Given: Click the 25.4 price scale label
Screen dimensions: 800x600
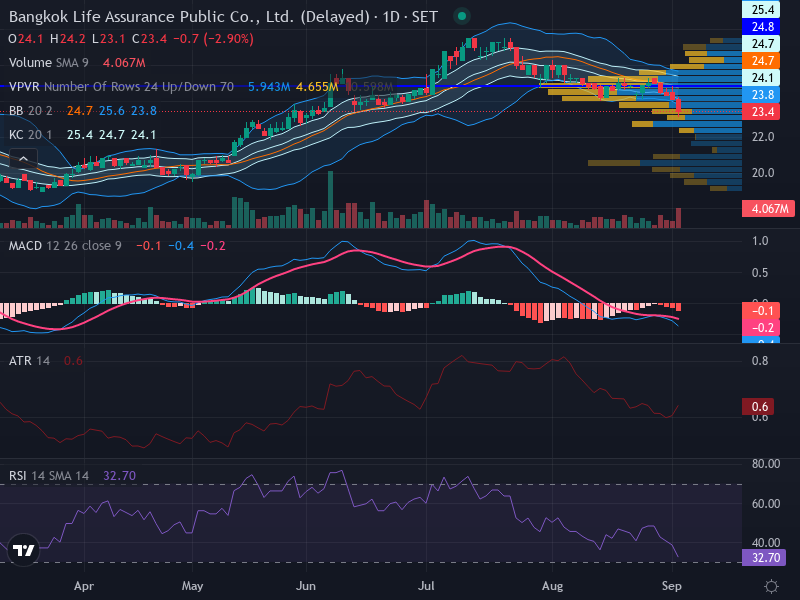Looking at the screenshot, I should [x=762, y=9].
